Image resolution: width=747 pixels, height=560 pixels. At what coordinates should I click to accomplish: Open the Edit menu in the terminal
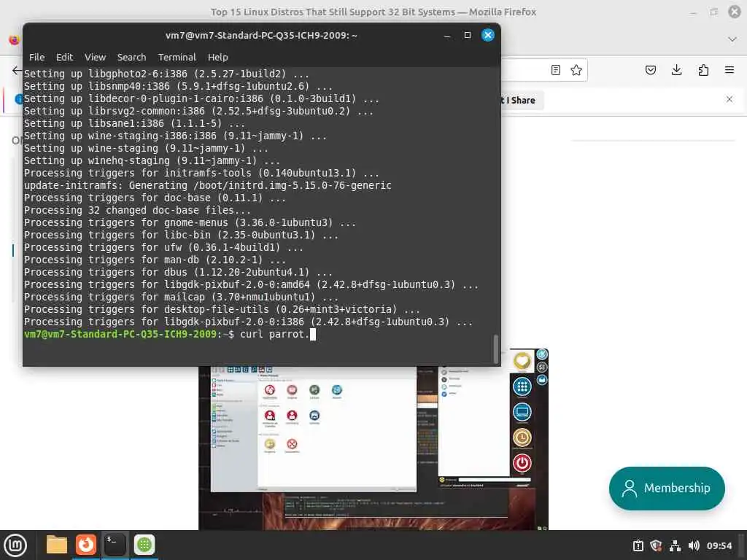tap(64, 57)
